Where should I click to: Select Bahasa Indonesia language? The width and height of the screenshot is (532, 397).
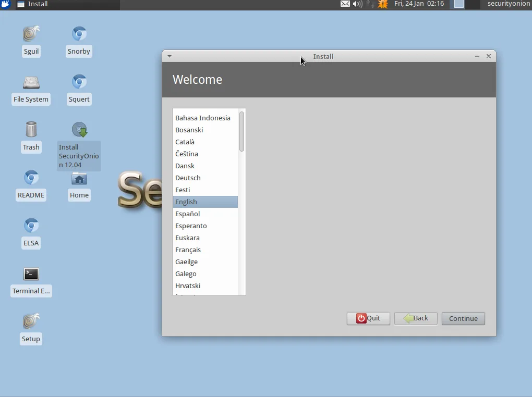coord(205,118)
